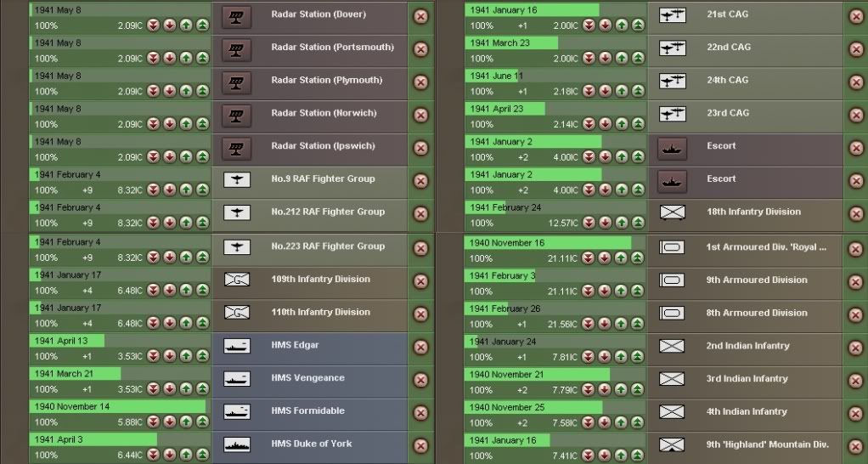Raise 18th Infantry Division priority one step
Screen dimensions: 868x464
point(622,223)
